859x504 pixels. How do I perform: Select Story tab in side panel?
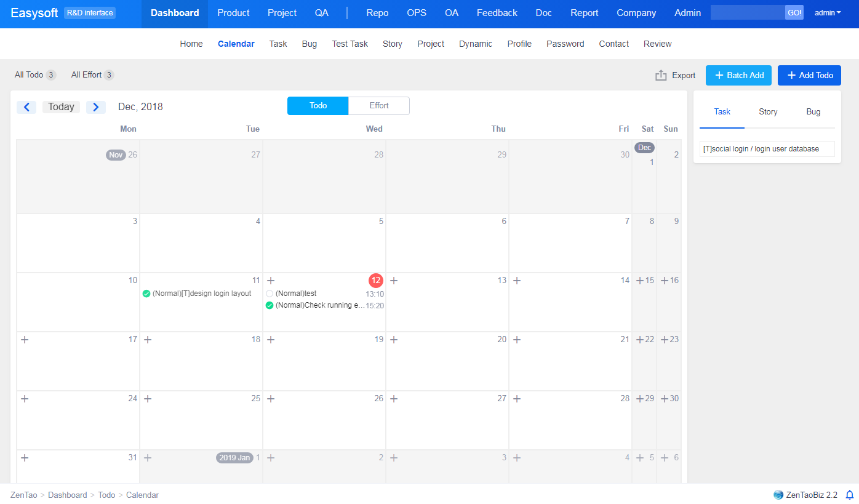tap(768, 112)
